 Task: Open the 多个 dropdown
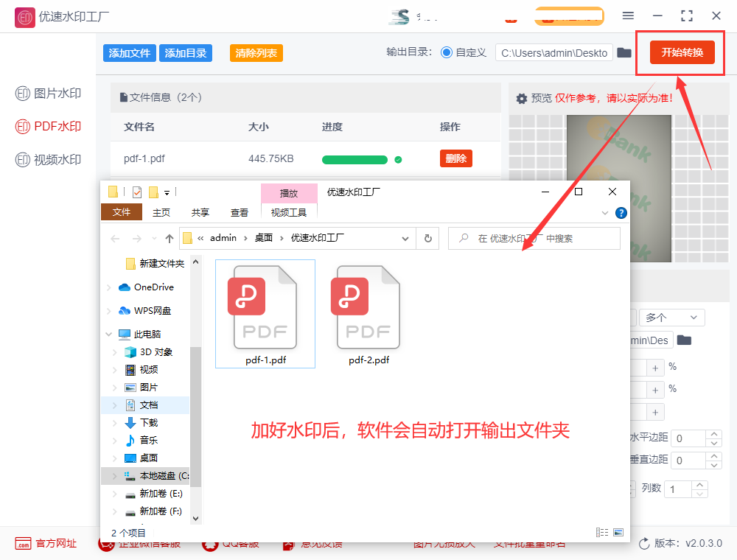(x=671, y=318)
